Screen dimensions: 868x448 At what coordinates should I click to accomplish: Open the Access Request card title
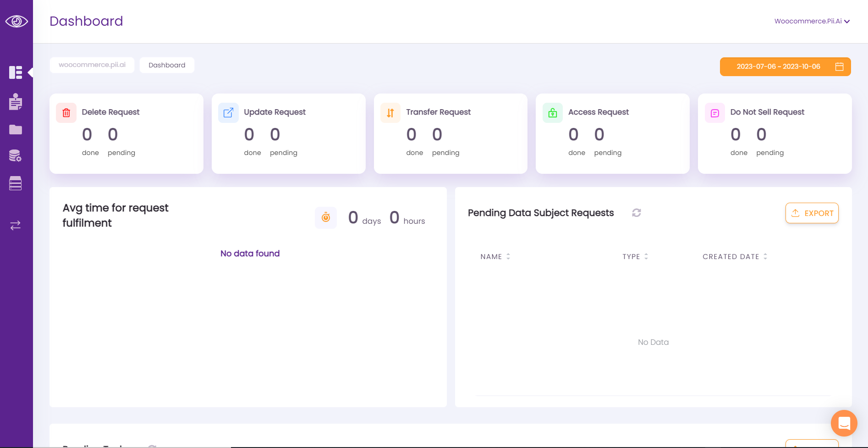pyautogui.click(x=599, y=112)
